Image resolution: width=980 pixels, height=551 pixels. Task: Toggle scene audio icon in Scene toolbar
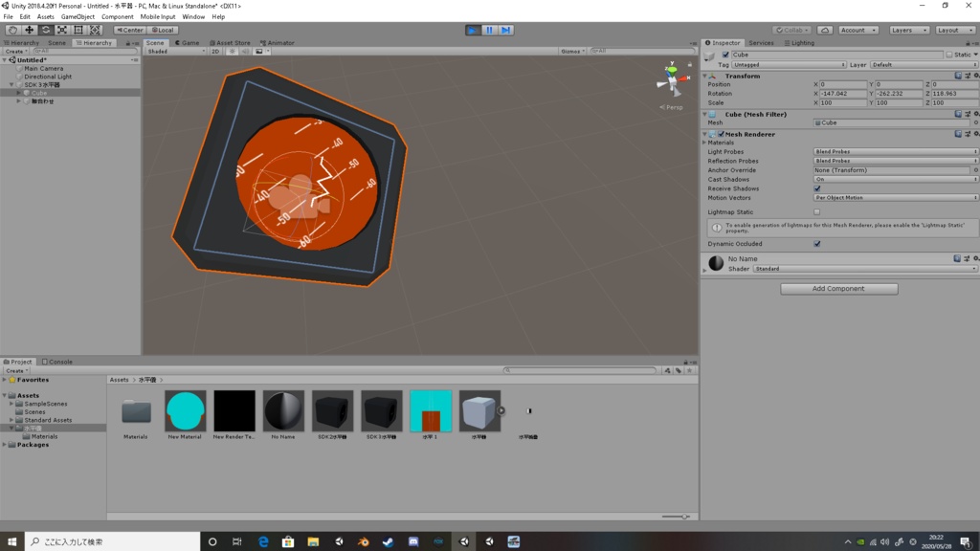tap(245, 52)
